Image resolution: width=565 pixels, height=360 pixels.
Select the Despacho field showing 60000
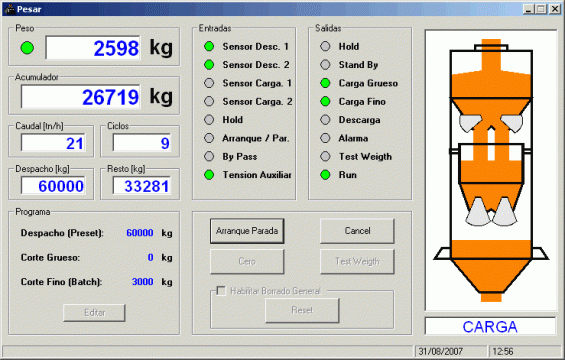coord(53,186)
